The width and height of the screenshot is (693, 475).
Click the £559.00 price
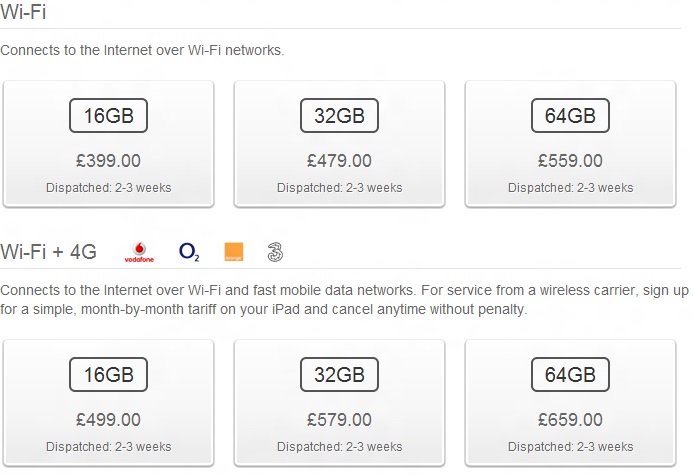coord(570,160)
